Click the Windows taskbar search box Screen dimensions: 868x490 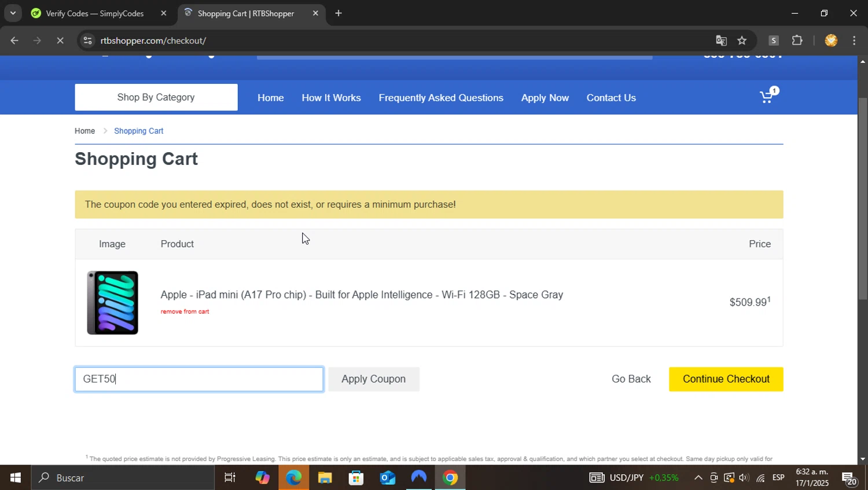[x=123, y=478]
